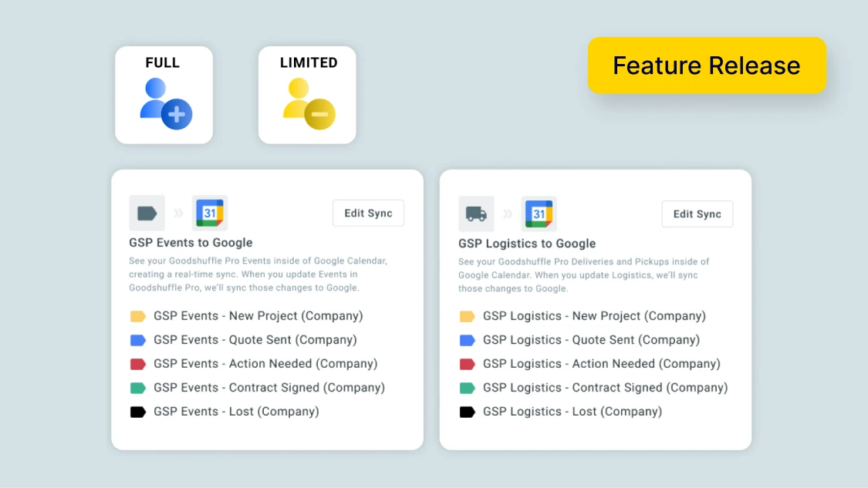Click the GSP Events to Google heading
868x488 pixels.
(x=191, y=242)
